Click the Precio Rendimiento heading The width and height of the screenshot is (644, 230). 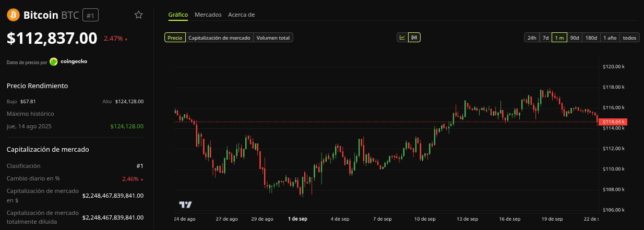tap(37, 86)
